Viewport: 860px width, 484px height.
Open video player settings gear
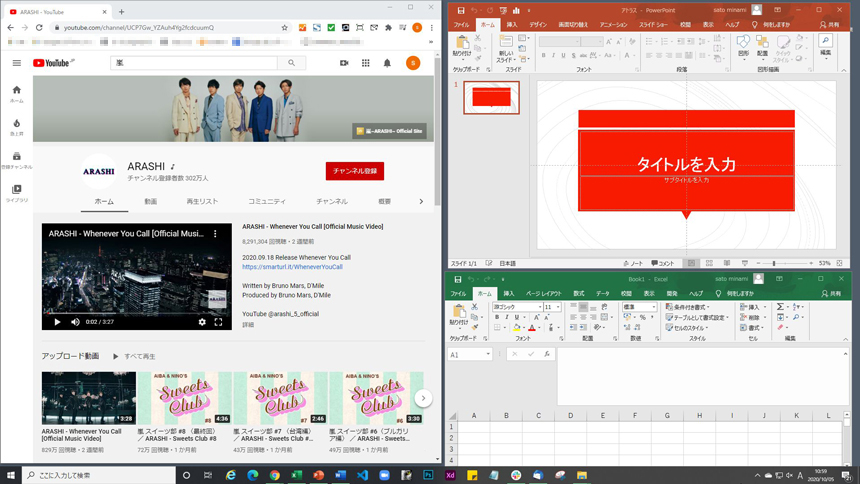pos(202,322)
